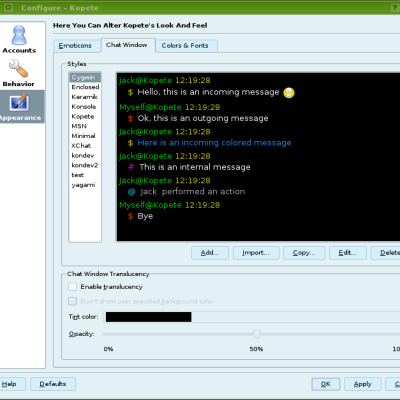Click the 0% opacity label
Image resolution: width=400 pixels, height=400 pixels.
coord(108,349)
